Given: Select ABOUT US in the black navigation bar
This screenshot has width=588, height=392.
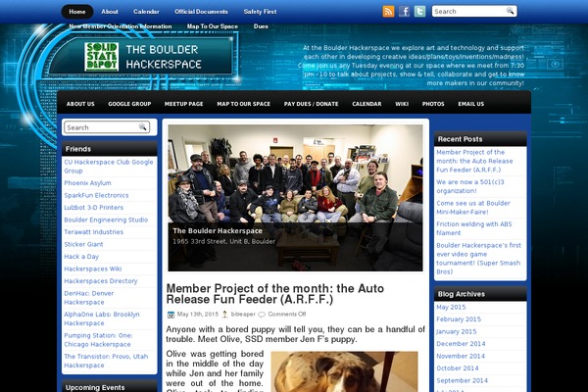Looking at the screenshot, I should (80, 104).
